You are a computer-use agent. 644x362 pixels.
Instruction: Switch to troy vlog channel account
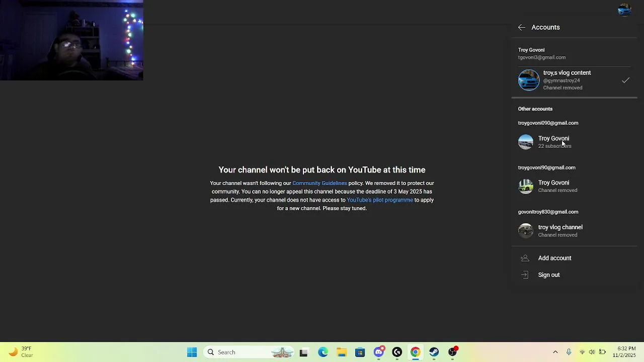coord(574,231)
